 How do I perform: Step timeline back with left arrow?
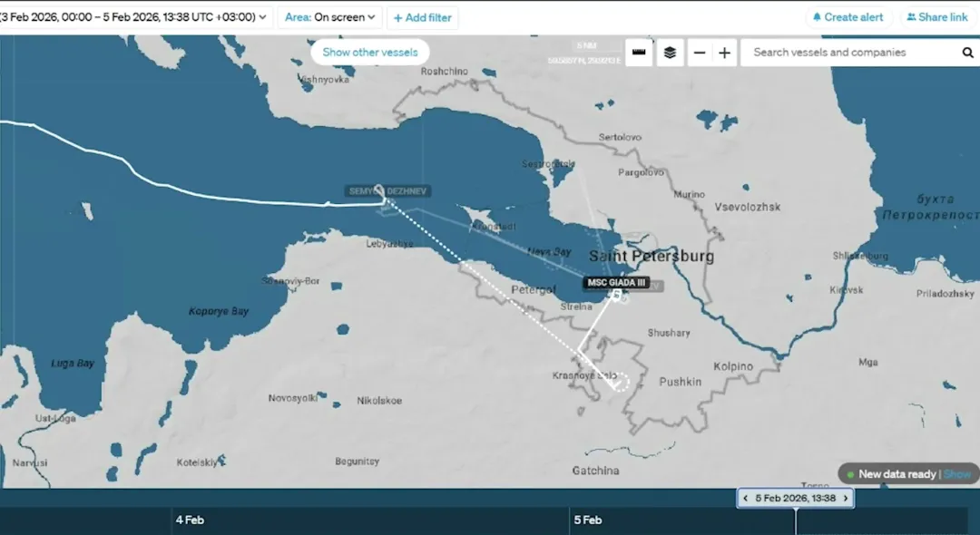(x=745, y=498)
